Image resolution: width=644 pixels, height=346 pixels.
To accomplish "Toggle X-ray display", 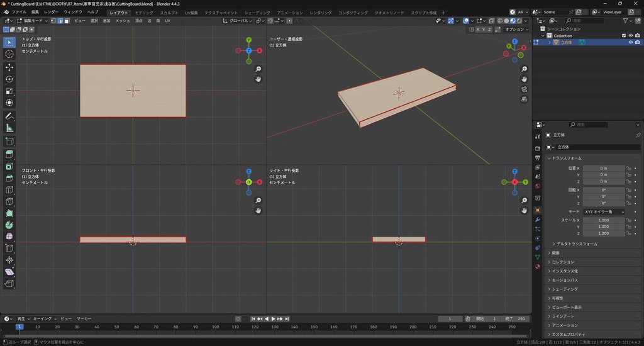I will [492, 21].
